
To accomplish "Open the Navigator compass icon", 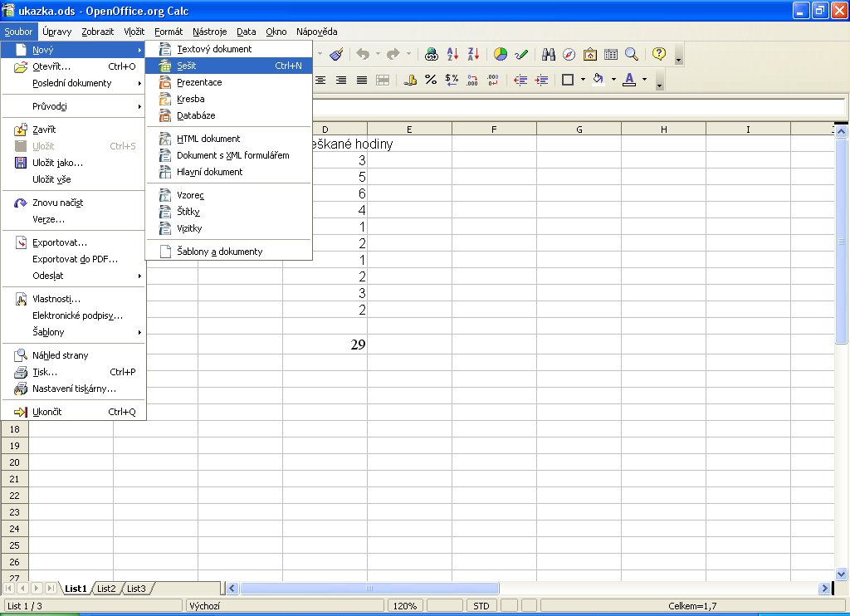I will click(569, 54).
